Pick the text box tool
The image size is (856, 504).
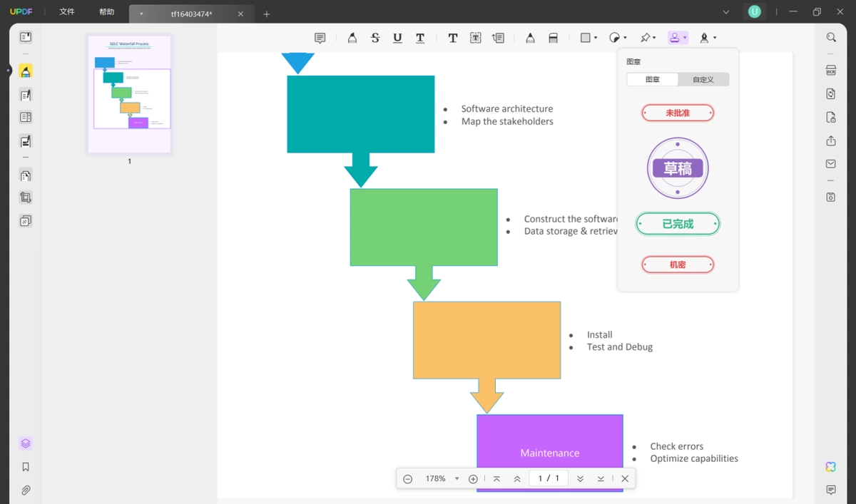(476, 38)
